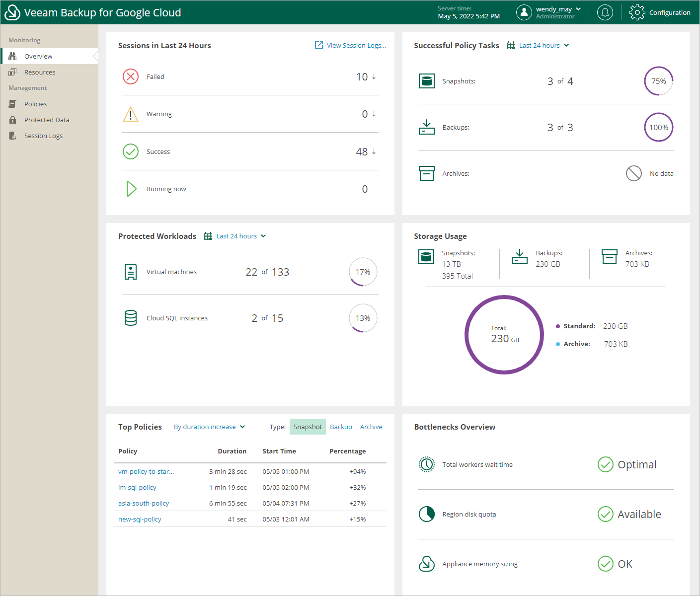Click the blue Archive legend dot
Image resolution: width=700 pixels, height=596 pixels.
pos(558,344)
